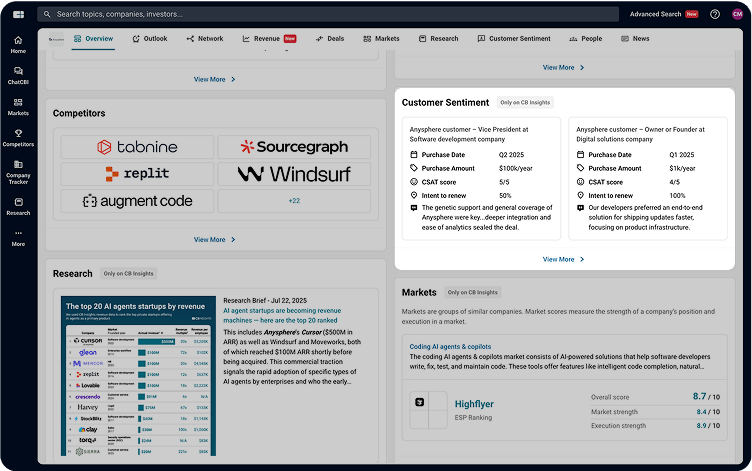Open Company Tracker in the sidebar
The width and height of the screenshot is (752, 471).
click(18, 170)
